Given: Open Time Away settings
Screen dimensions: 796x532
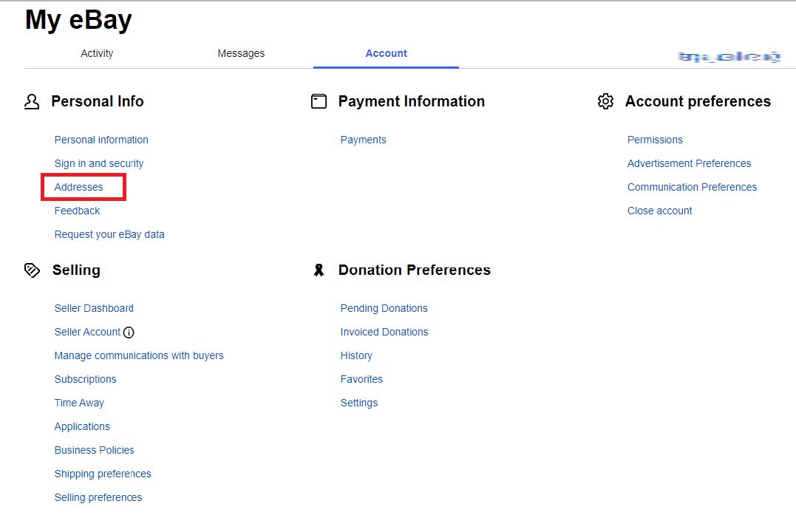Looking at the screenshot, I should tap(79, 403).
